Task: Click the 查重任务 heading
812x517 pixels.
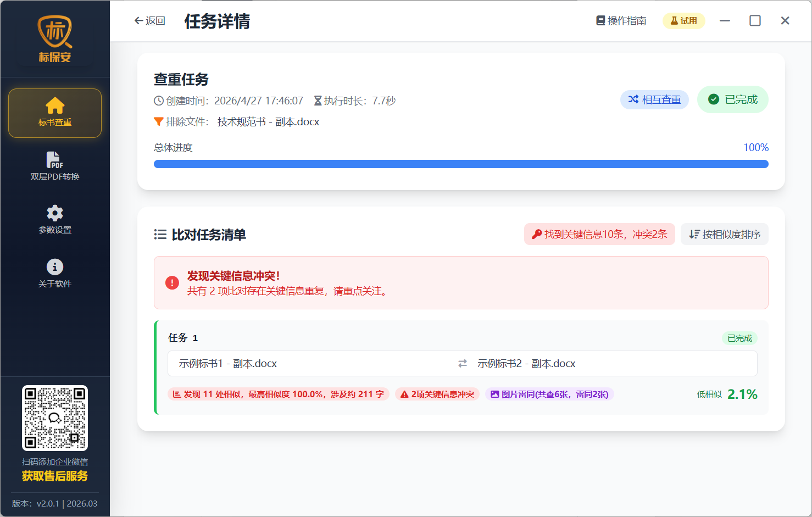Action: pos(181,79)
